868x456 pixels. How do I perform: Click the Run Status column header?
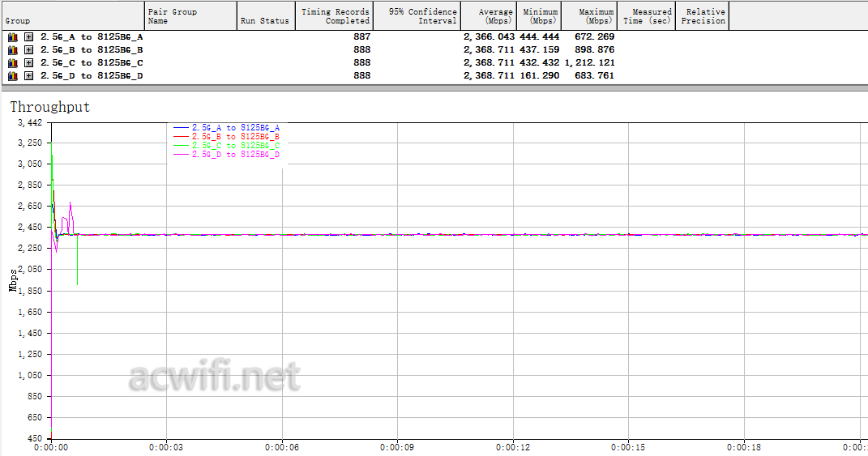266,15
